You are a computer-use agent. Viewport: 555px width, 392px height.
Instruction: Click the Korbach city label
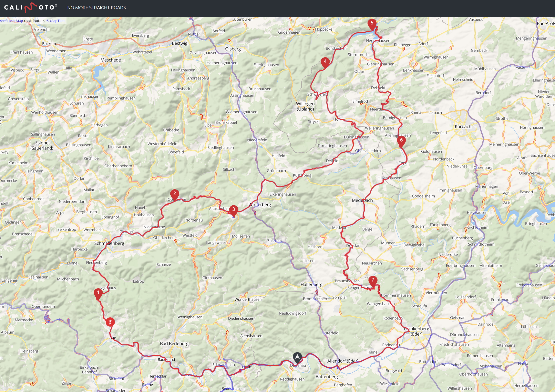pos(463,127)
